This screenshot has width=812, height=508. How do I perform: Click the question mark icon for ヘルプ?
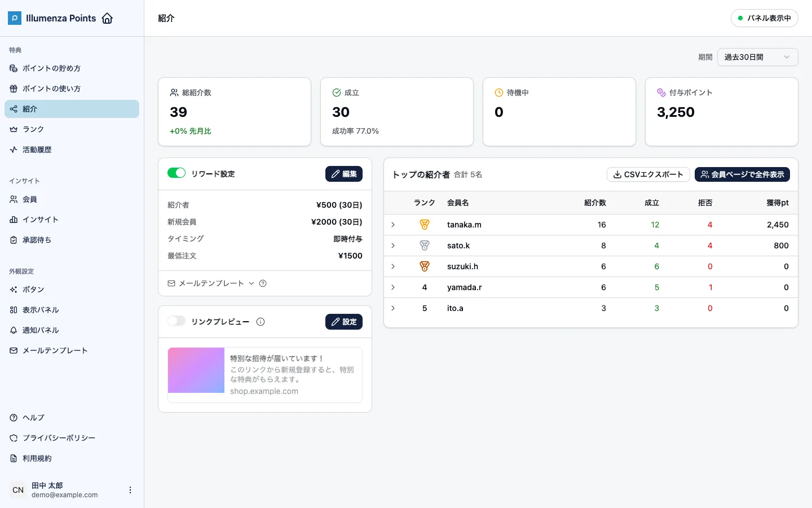pyautogui.click(x=14, y=418)
